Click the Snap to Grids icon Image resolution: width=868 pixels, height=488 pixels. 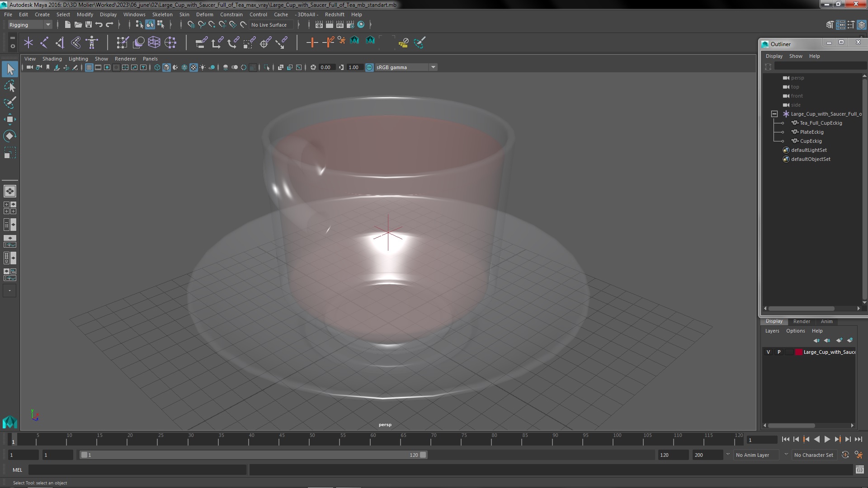coord(191,25)
